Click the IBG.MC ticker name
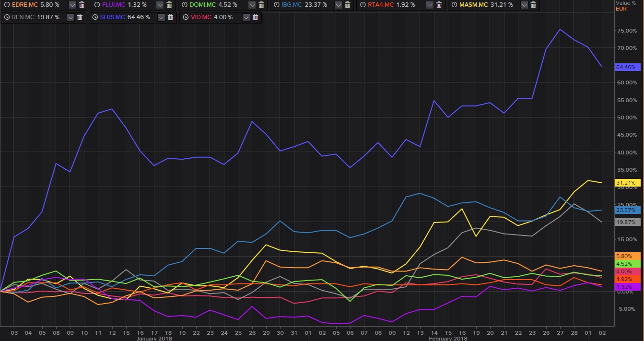This screenshot has width=644, height=341. (x=293, y=5)
